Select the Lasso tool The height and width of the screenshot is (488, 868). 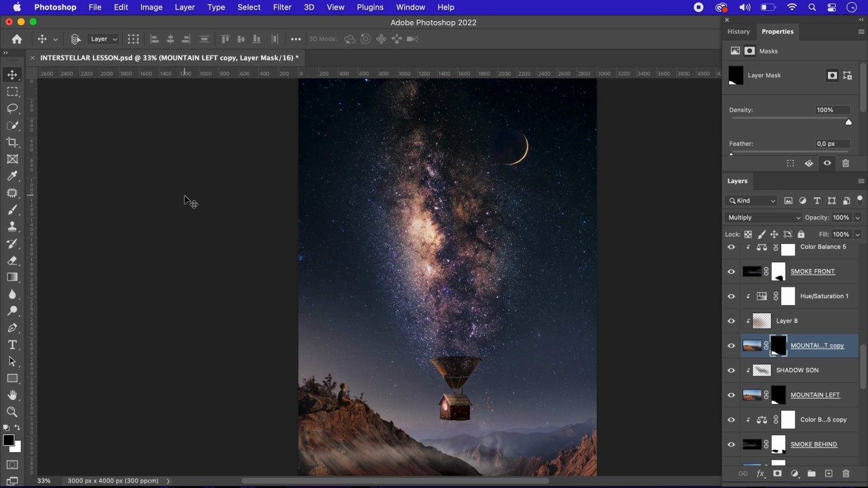pos(12,108)
